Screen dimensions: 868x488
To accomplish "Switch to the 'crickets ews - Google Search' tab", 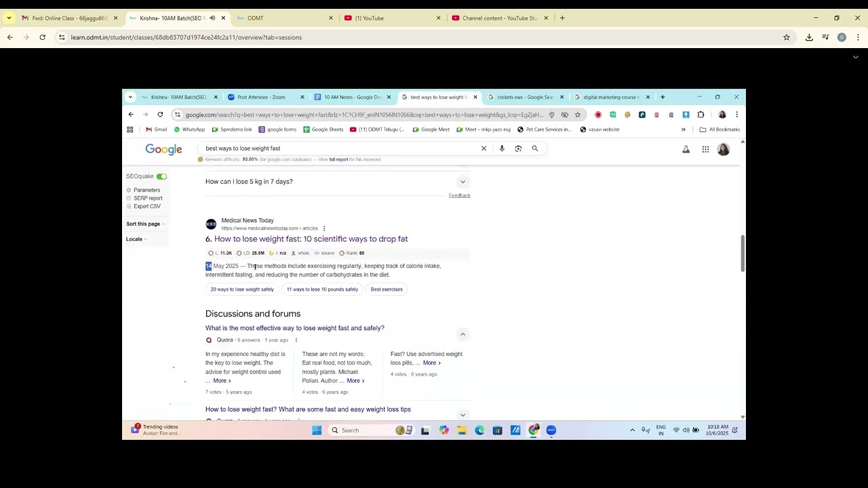I will (x=526, y=97).
